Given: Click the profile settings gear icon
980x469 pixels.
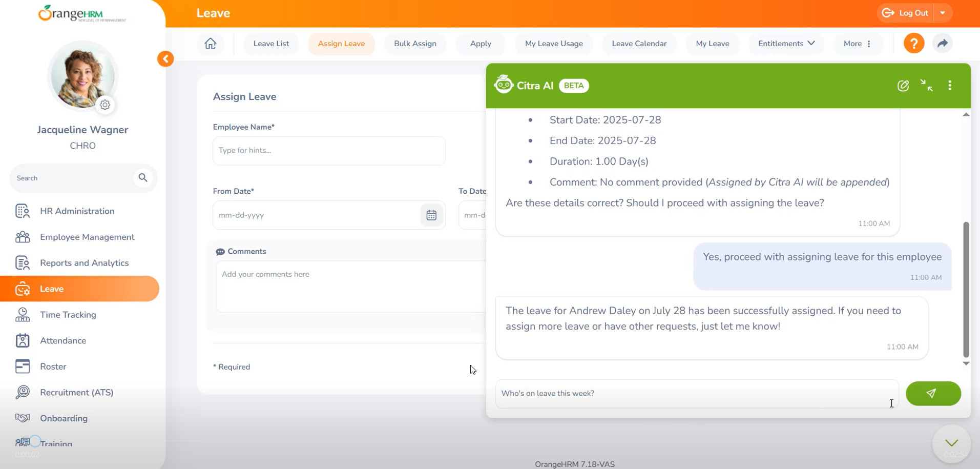Looking at the screenshot, I should coord(105,105).
